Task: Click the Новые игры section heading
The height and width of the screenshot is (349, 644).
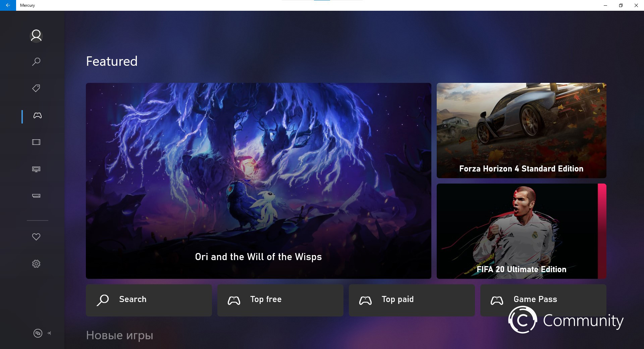Action: (119, 335)
